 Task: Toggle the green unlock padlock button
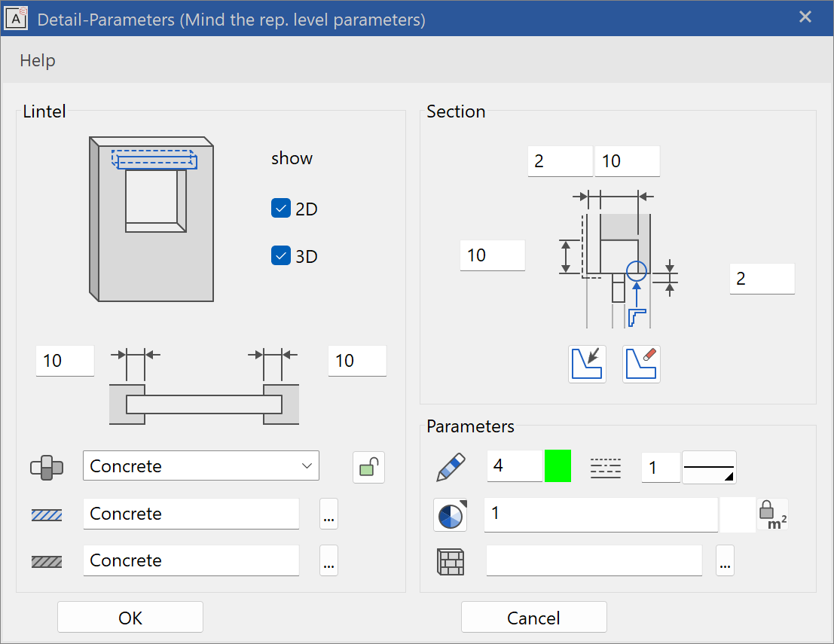[x=368, y=468]
